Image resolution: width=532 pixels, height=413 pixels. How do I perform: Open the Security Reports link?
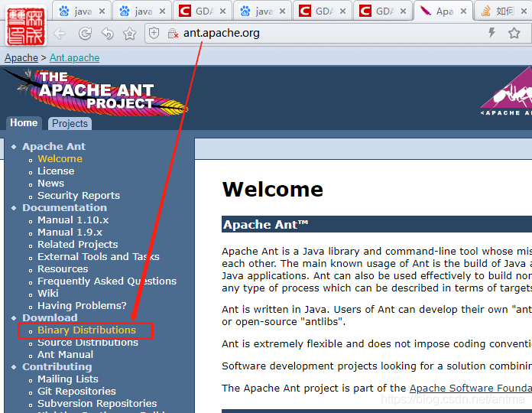pyautogui.click(x=78, y=196)
